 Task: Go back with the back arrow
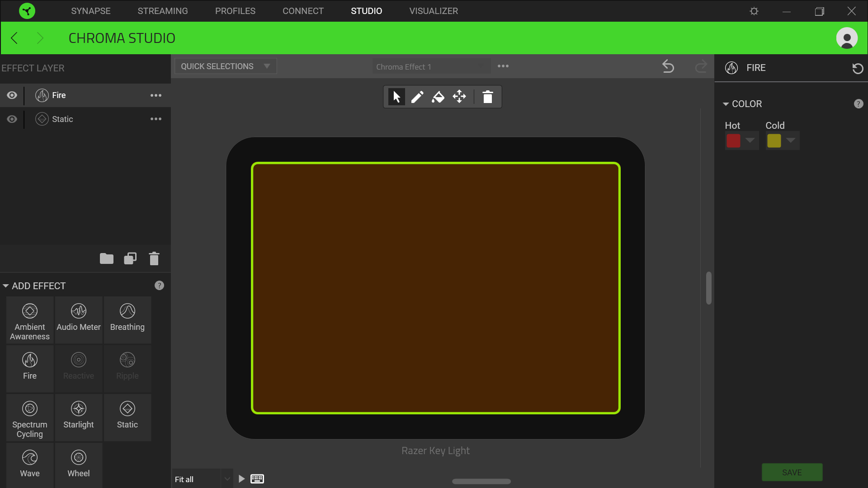click(x=14, y=38)
